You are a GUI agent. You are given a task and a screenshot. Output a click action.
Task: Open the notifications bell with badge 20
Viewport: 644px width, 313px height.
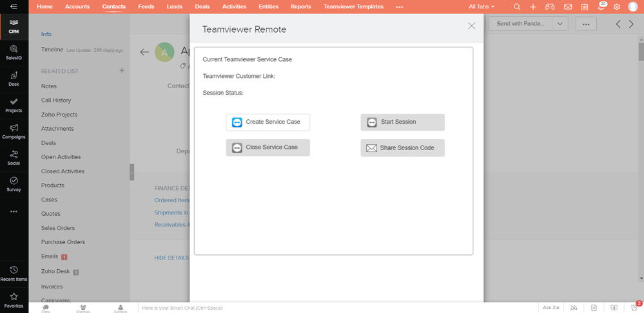pos(601,6)
